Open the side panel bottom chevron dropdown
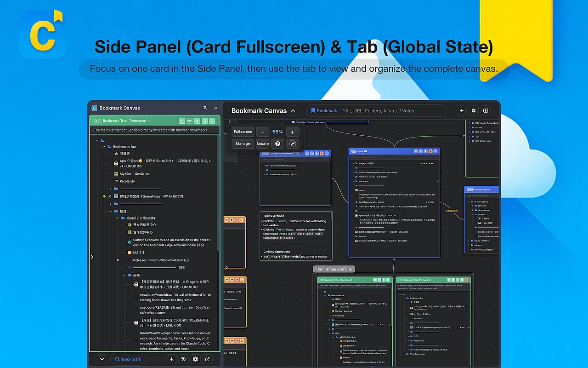Viewport: 588px width, 368px height. point(102,359)
